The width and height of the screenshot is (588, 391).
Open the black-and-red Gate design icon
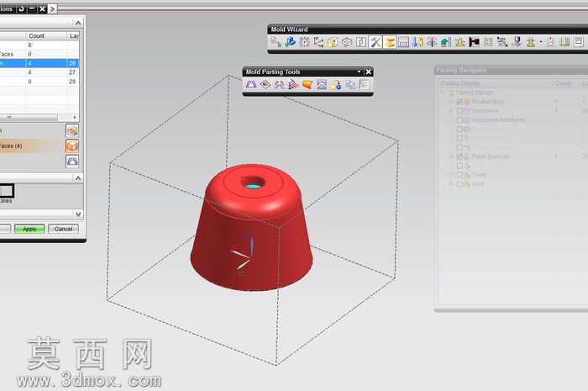tap(475, 42)
